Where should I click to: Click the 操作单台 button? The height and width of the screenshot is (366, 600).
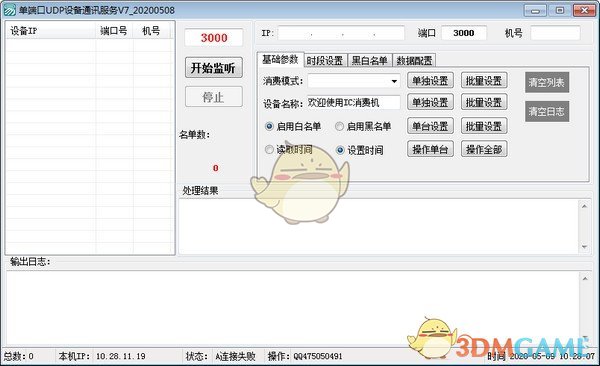tap(430, 149)
